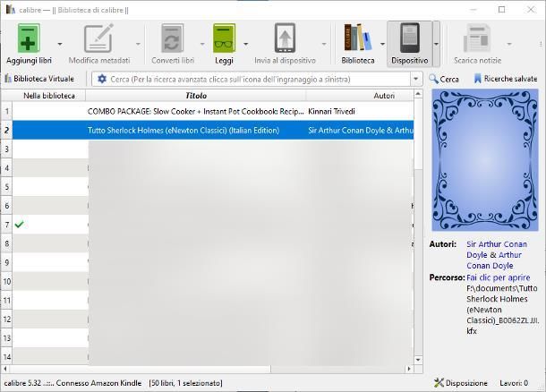Click the Cerca magnifier button
The height and width of the screenshot is (392, 546).
(x=444, y=79)
